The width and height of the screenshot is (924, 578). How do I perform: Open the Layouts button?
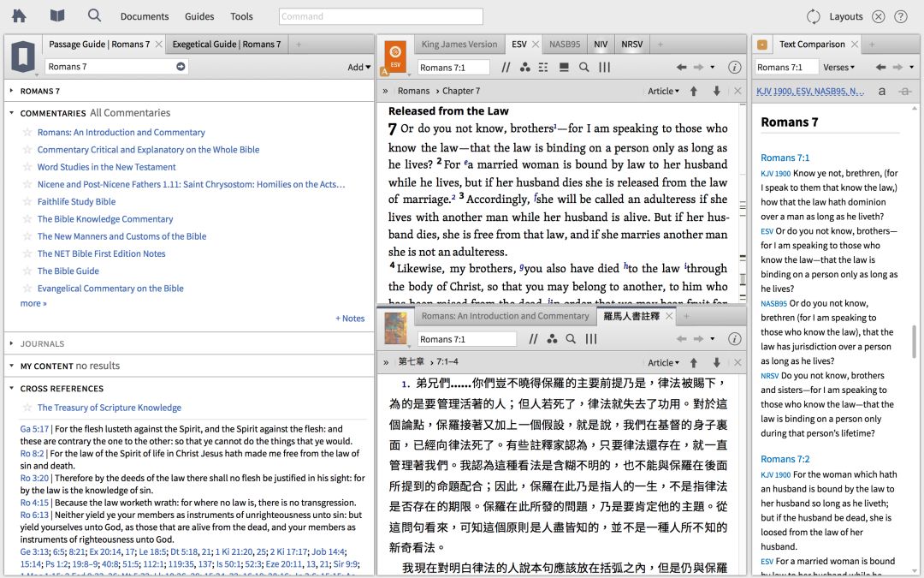pos(845,16)
